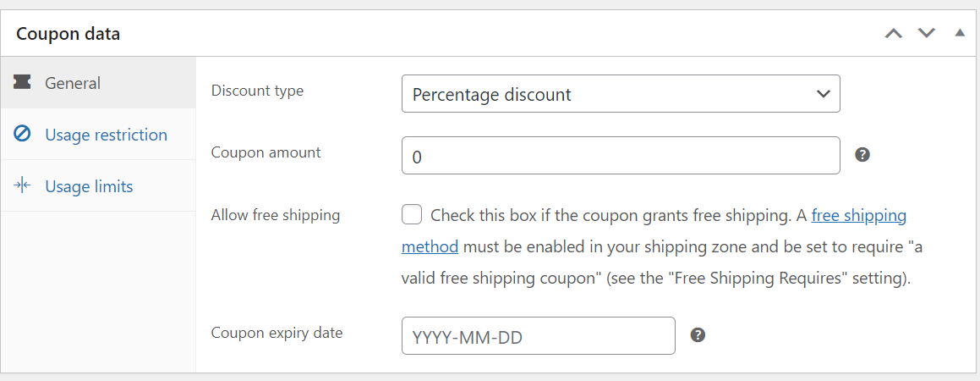Click the Coupon amount label text
The image size is (980, 381).
(266, 152)
